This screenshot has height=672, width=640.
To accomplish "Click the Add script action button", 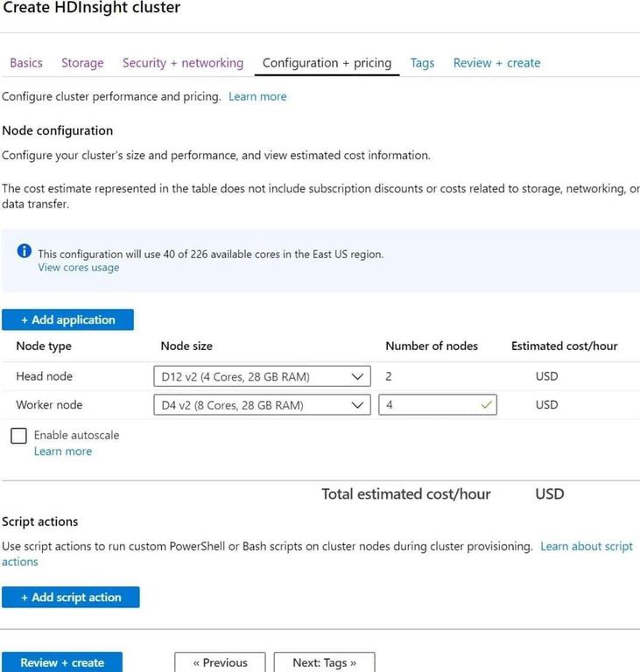I will point(71,597).
